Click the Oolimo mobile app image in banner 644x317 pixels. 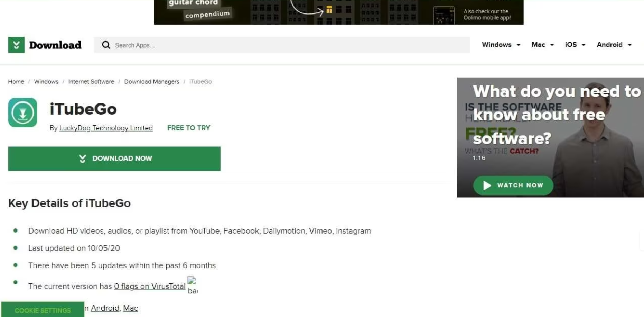pyautogui.click(x=444, y=16)
